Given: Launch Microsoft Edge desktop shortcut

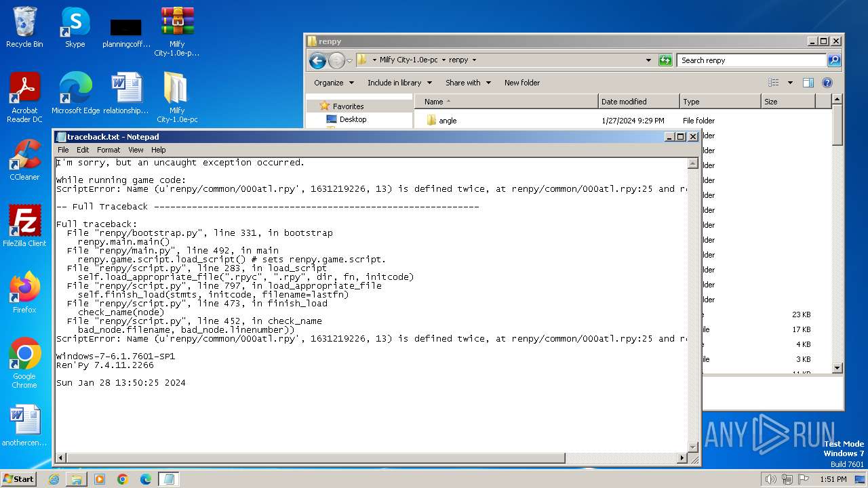Looking at the screenshot, I should [x=75, y=94].
